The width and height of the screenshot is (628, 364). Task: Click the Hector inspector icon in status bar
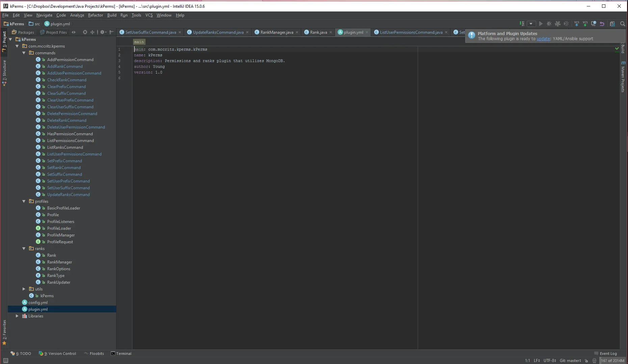(x=594, y=361)
